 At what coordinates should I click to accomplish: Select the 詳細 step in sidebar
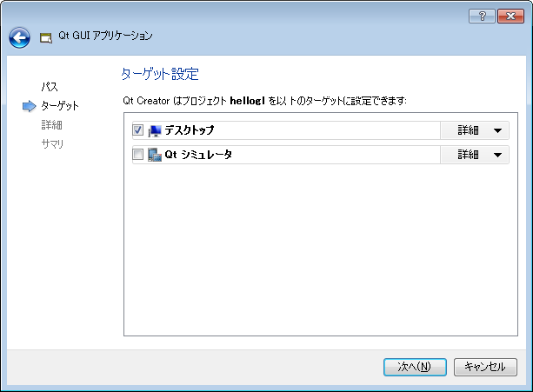51,125
